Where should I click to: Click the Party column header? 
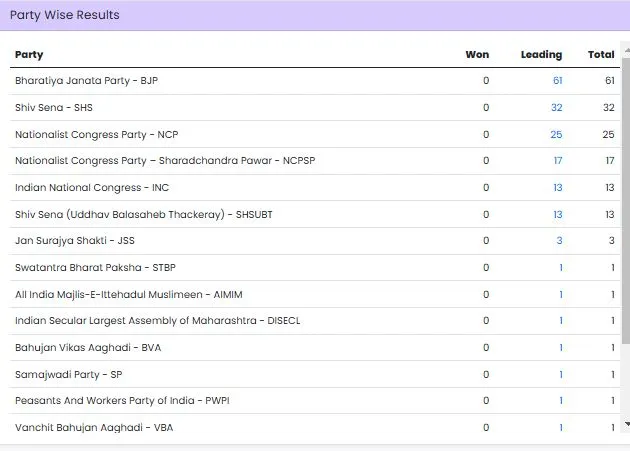pos(29,55)
